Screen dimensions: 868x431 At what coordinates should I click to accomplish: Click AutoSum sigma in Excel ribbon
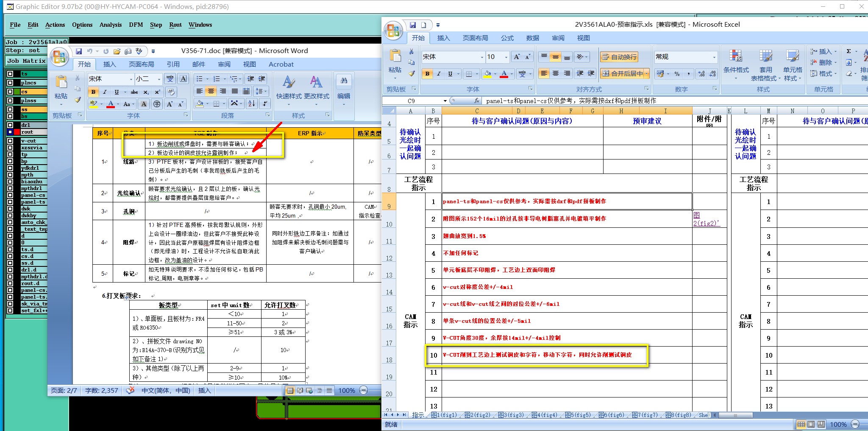pos(849,51)
